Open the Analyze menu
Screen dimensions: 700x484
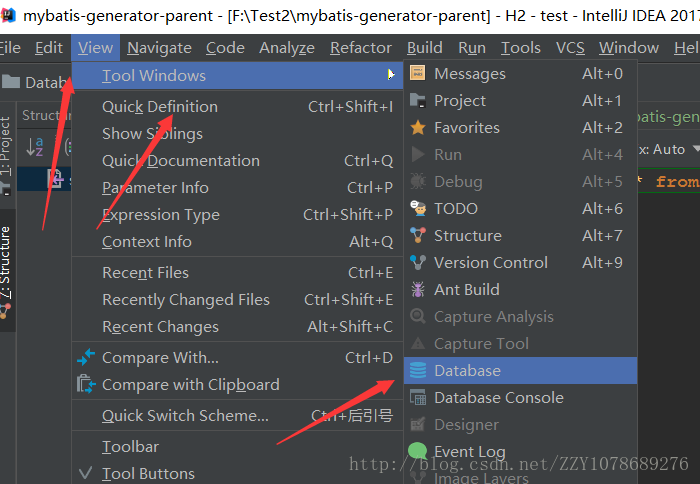pos(287,48)
